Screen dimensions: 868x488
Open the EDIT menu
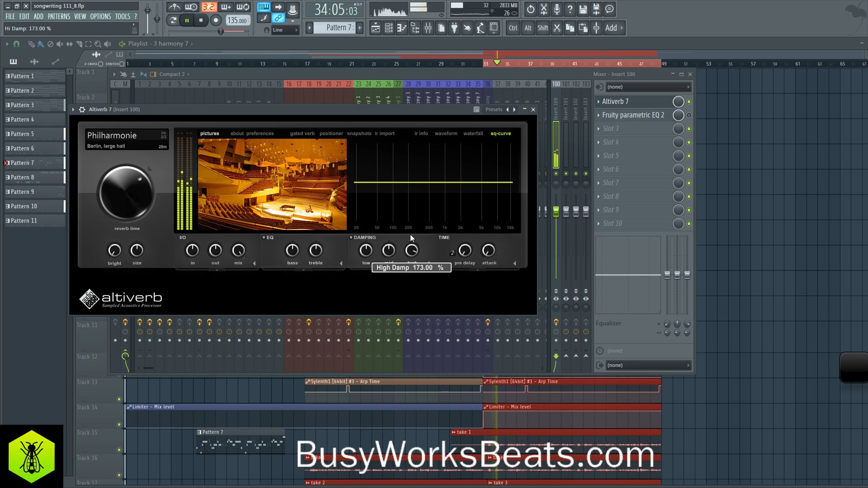click(24, 16)
